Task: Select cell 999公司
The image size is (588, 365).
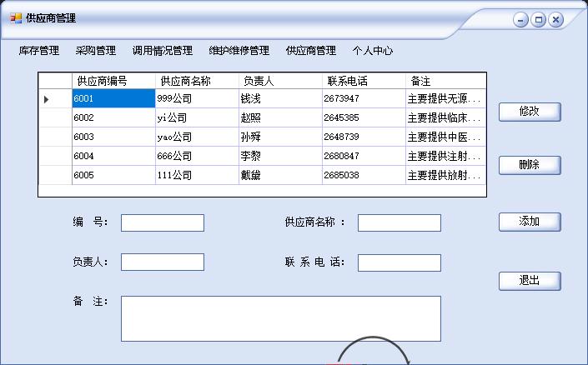Action: pos(197,98)
